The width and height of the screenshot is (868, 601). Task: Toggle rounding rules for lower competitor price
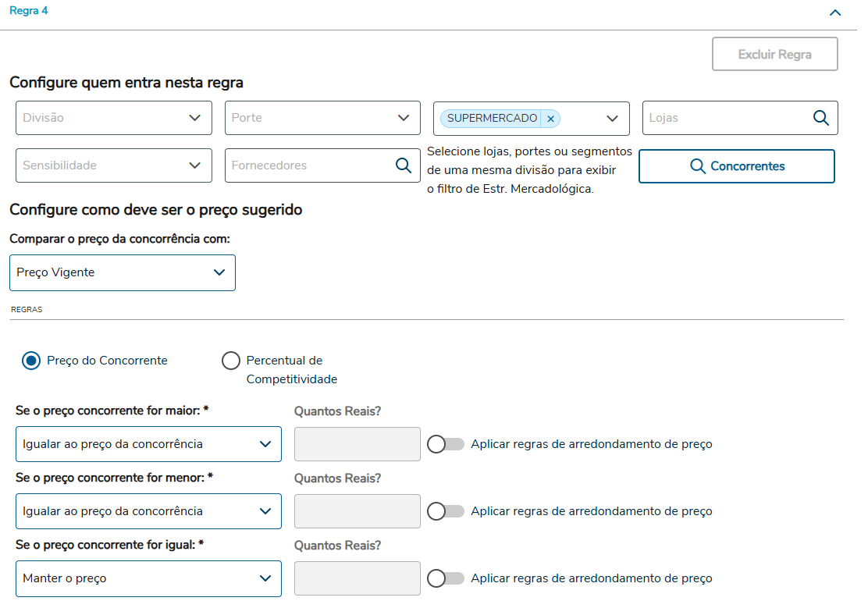point(446,511)
